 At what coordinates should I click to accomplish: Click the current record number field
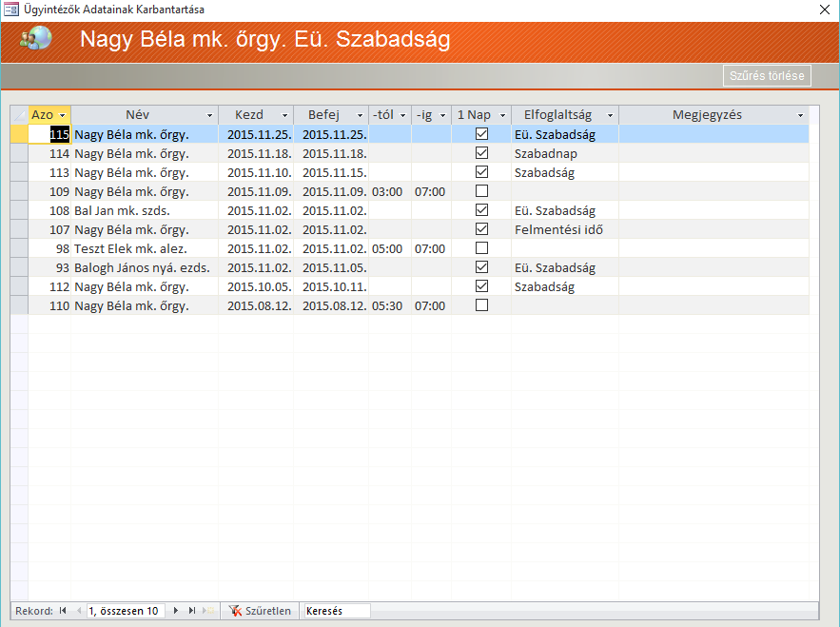[x=126, y=611]
